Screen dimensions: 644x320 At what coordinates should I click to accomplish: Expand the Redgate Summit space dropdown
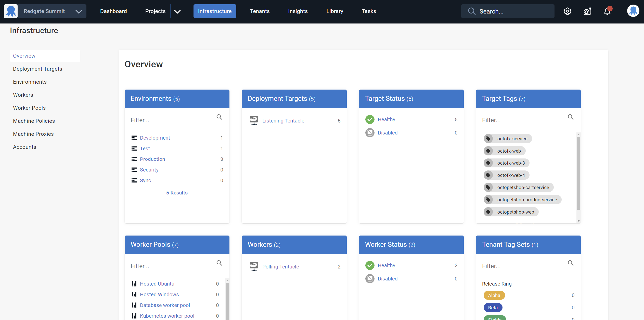79,11
